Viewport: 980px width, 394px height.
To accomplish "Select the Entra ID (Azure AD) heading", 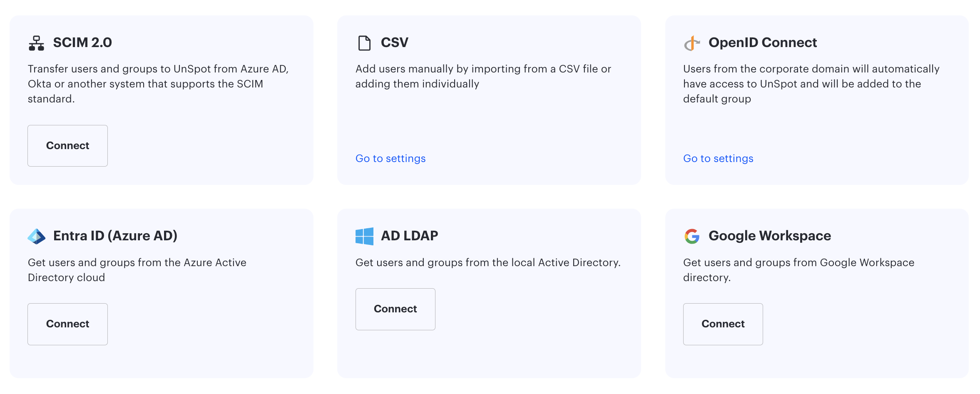I will click(x=115, y=236).
